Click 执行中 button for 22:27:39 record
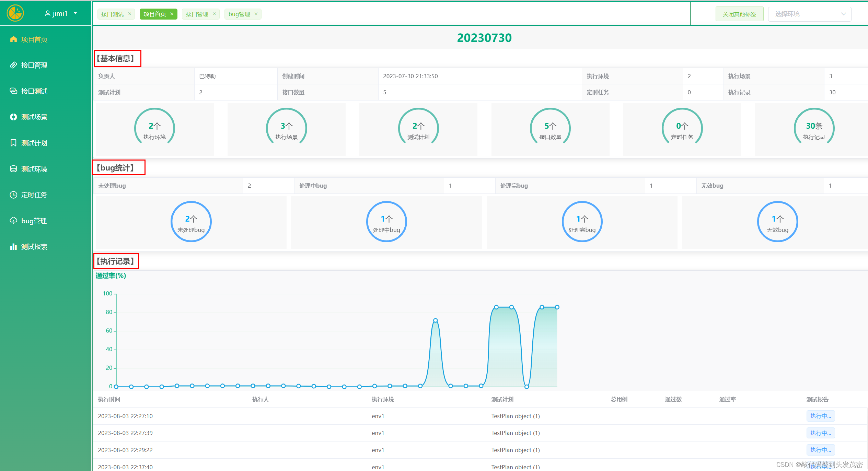This screenshot has width=868, height=471. (821, 433)
